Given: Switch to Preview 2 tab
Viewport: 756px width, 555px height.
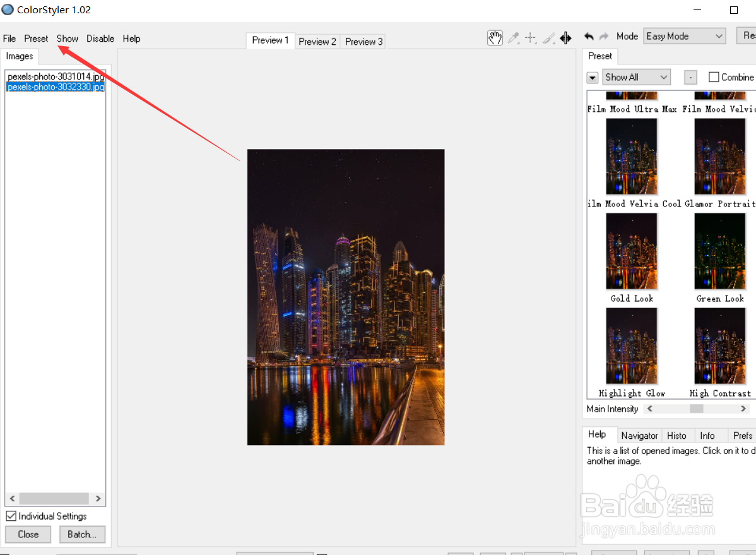Looking at the screenshot, I should [x=317, y=42].
